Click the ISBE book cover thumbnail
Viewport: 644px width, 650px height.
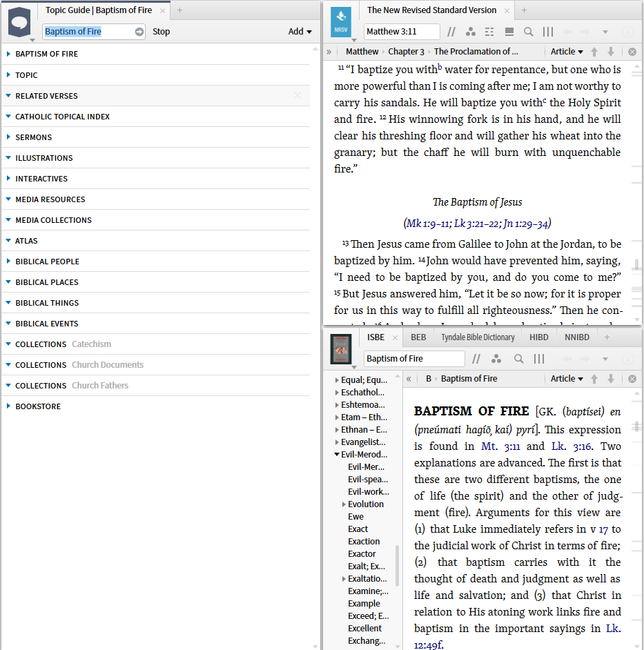(x=341, y=349)
